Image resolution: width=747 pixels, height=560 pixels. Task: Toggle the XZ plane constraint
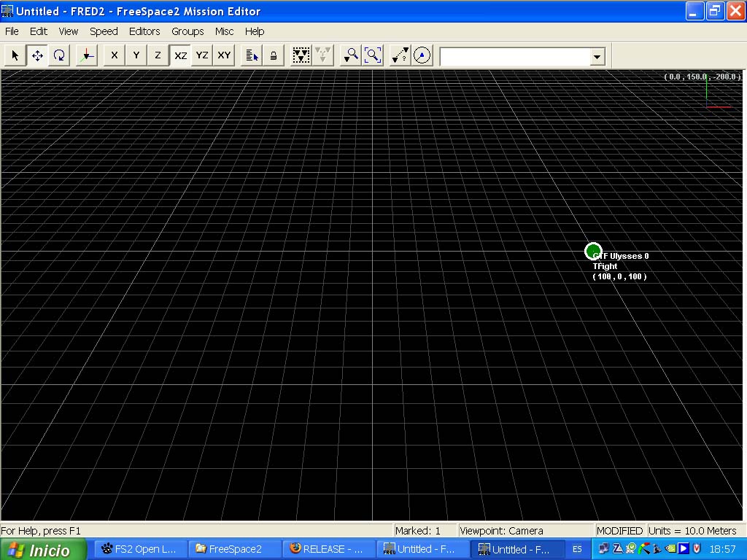(180, 55)
